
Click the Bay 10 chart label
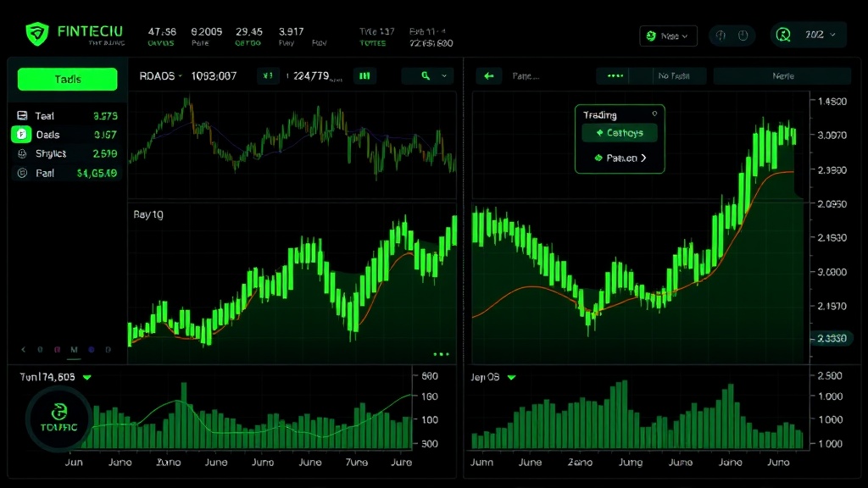pyautogui.click(x=148, y=214)
